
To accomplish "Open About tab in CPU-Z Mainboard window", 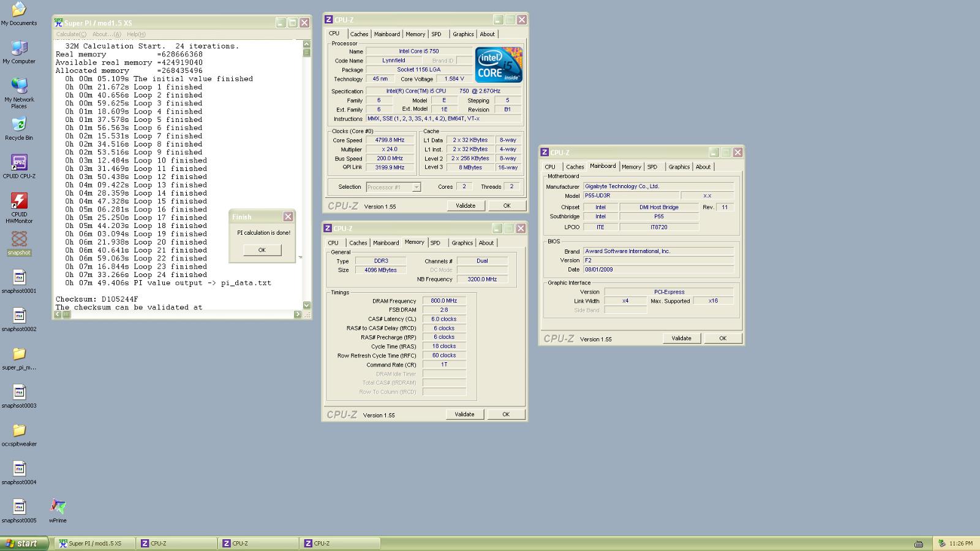I will pos(703,167).
